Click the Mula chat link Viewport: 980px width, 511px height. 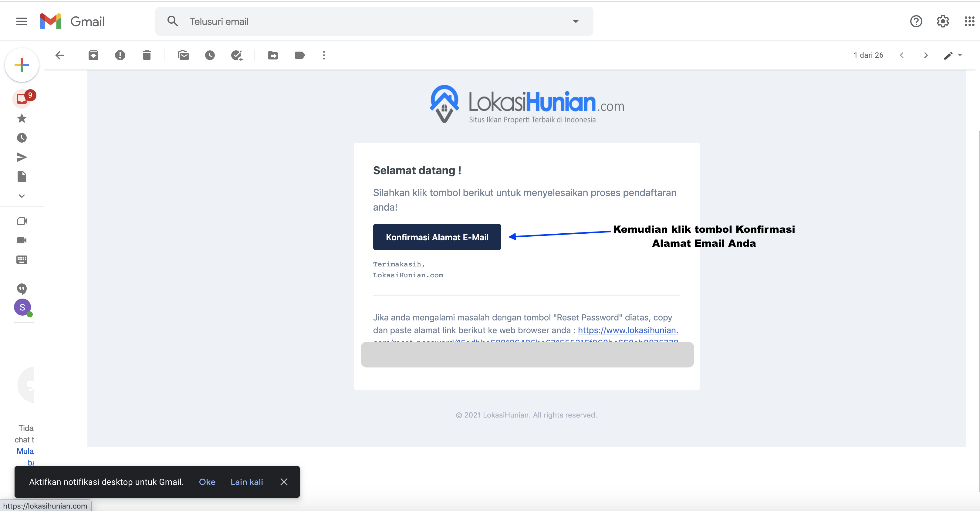coord(25,451)
